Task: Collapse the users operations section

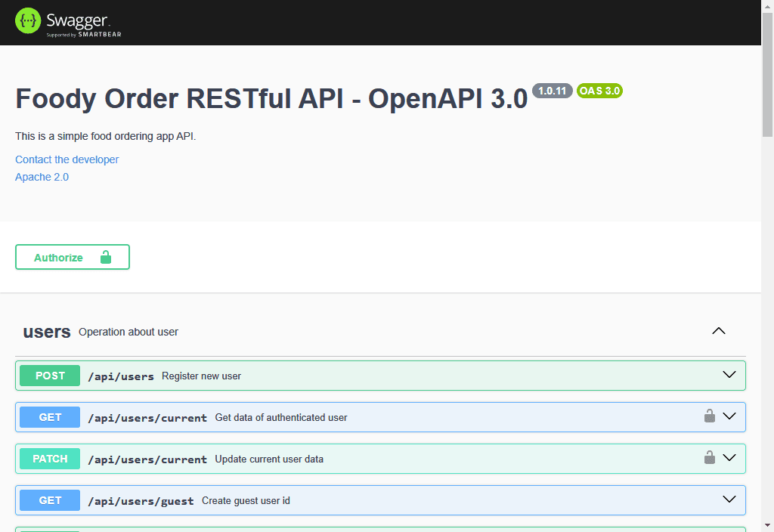Action: pyautogui.click(x=718, y=330)
